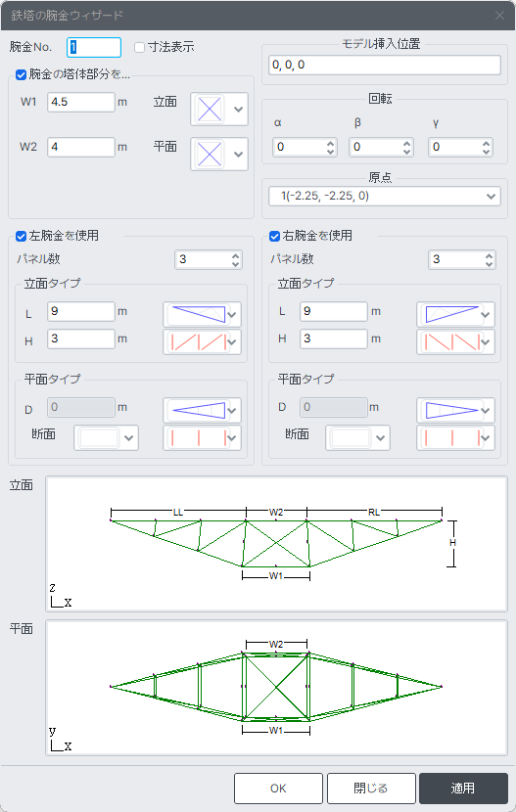Image resolution: width=516 pixels, height=812 pixels.
Task: Enable the 寸法表示 checkbox
Action: click(x=139, y=48)
